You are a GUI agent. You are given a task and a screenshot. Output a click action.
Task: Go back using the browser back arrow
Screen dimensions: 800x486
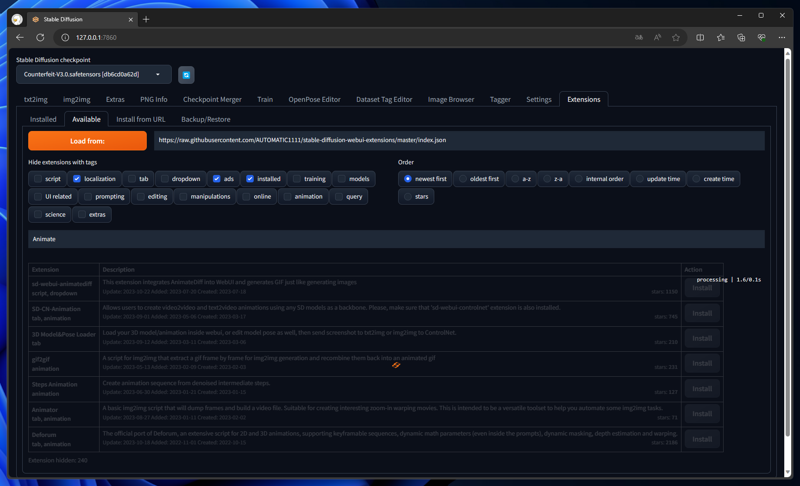point(19,37)
